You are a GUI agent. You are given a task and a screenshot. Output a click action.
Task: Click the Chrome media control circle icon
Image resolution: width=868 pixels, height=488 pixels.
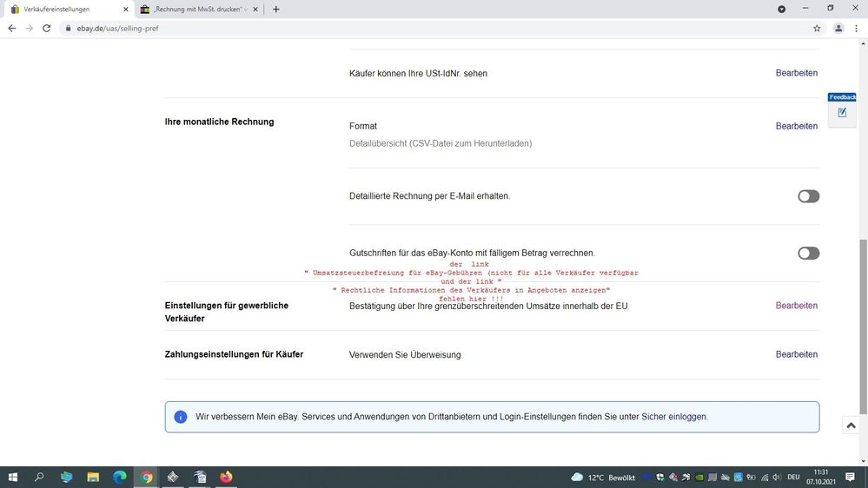coord(781,9)
